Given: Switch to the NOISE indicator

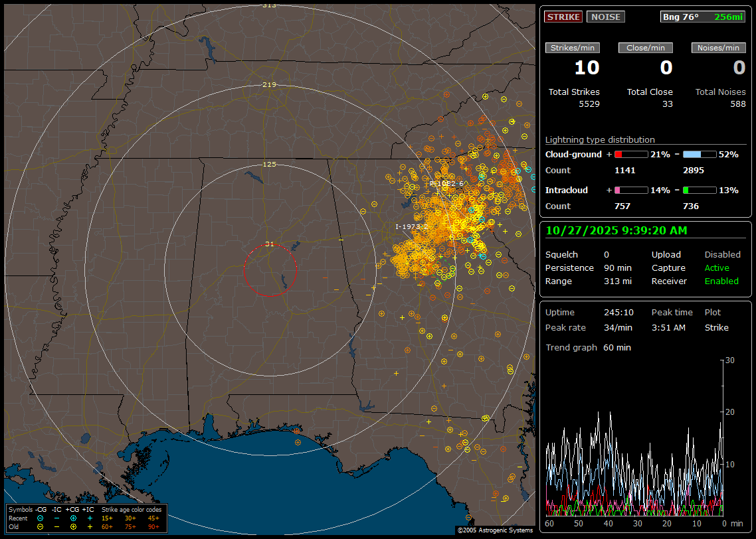Looking at the screenshot, I should coord(605,17).
